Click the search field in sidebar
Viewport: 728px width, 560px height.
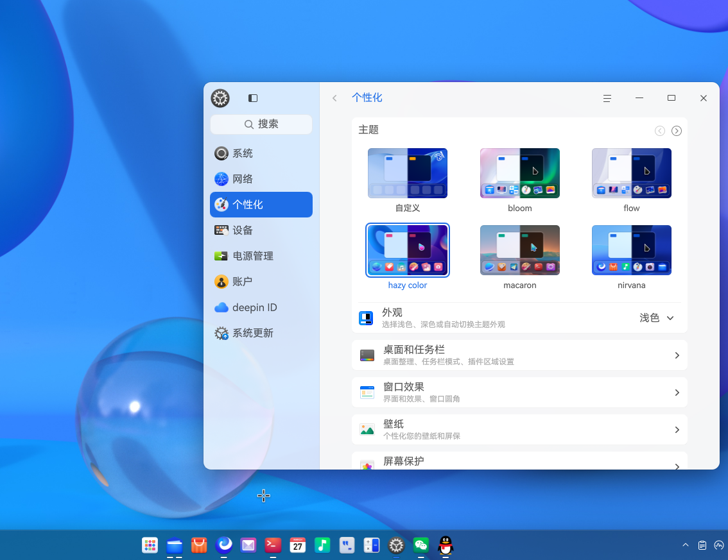[261, 124]
